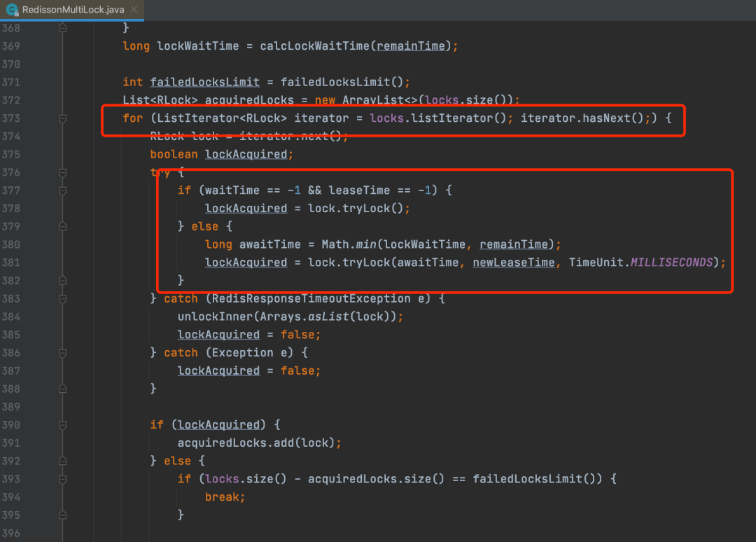Image resolution: width=756 pixels, height=542 pixels.
Task: Click leaseTime in the if condition
Action: [x=359, y=190]
